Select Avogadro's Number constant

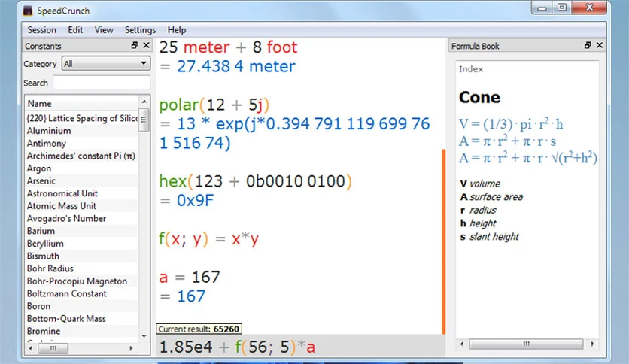[82, 219]
